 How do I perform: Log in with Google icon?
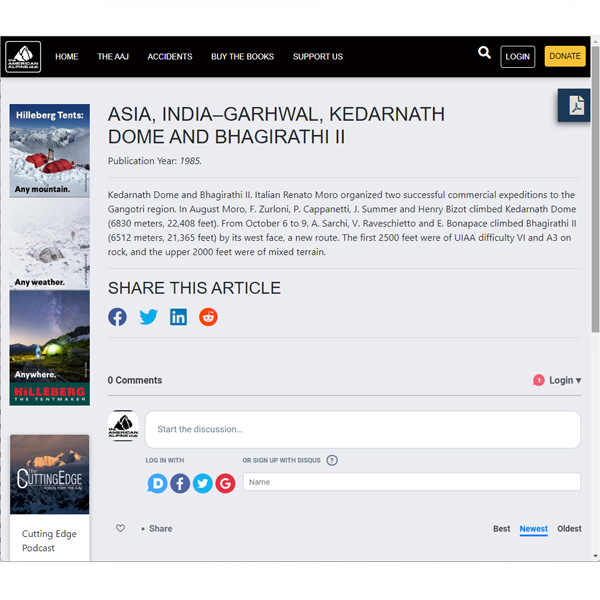pos(225,483)
